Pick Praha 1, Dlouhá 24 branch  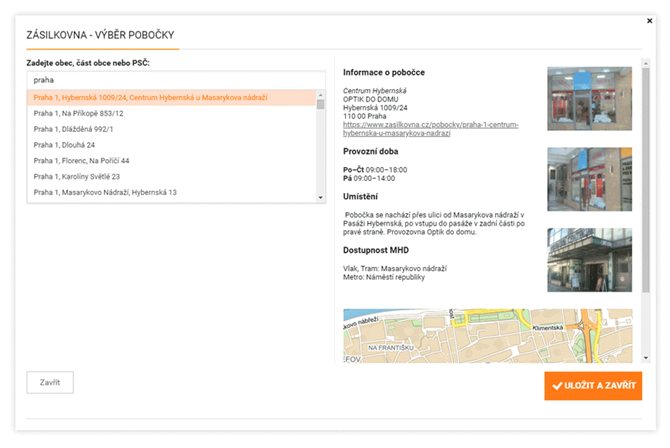[171, 145]
